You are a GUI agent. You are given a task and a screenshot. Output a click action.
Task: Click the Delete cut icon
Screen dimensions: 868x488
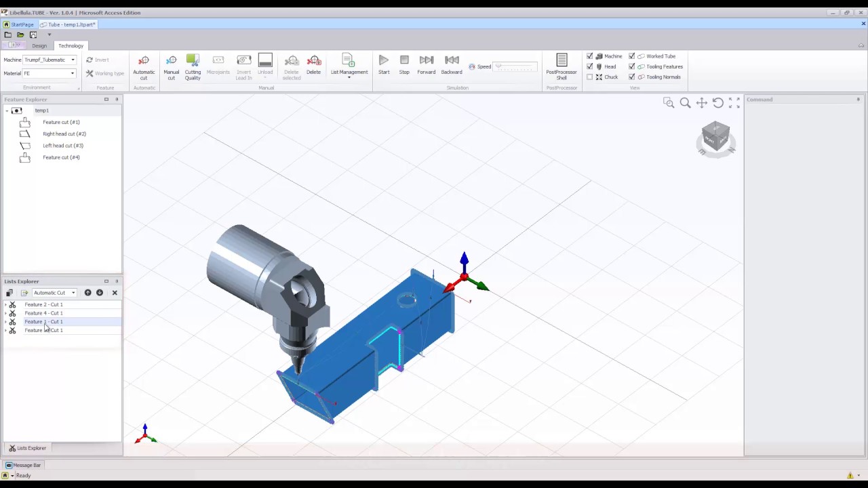pos(313,66)
